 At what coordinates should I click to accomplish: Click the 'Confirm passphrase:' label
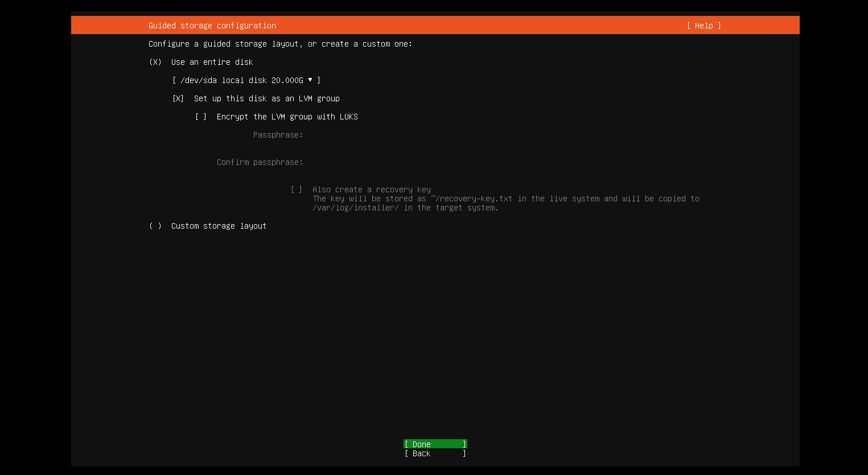[260, 162]
